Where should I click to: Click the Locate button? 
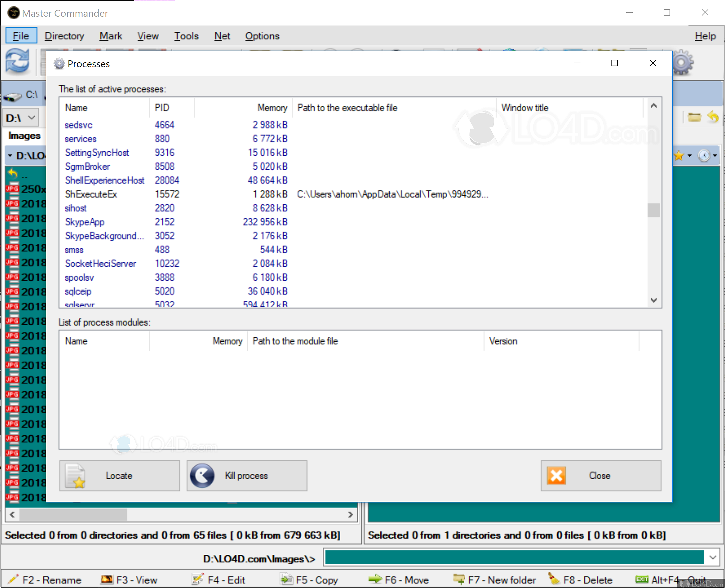pyautogui.click(x=119, y=475)
